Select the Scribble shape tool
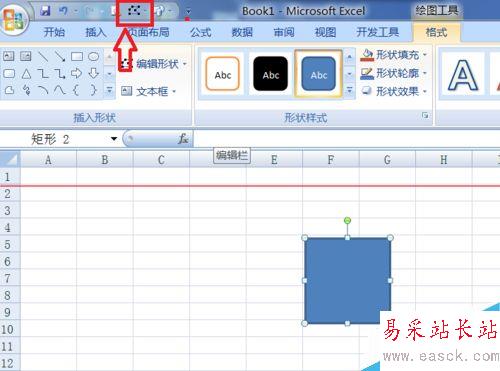The height and width of the screenshot is (371, 500). point(26,90)
